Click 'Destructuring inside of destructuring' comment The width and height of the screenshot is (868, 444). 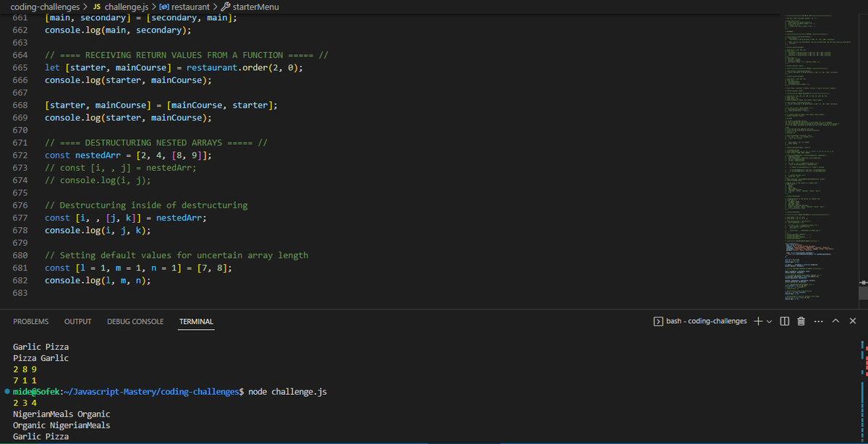(146, 205)
